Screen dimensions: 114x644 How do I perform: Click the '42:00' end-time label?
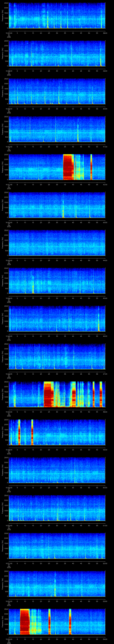click(105, 184)
